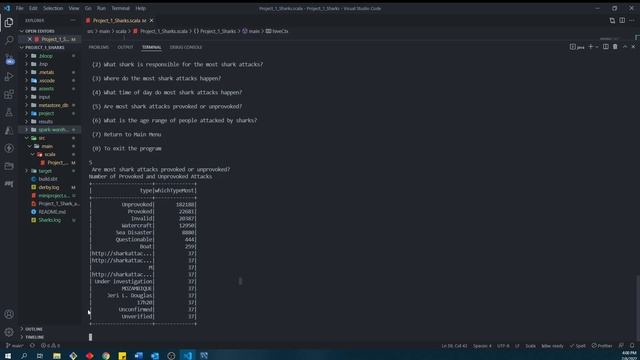Open derby.log file

[49, 187]
